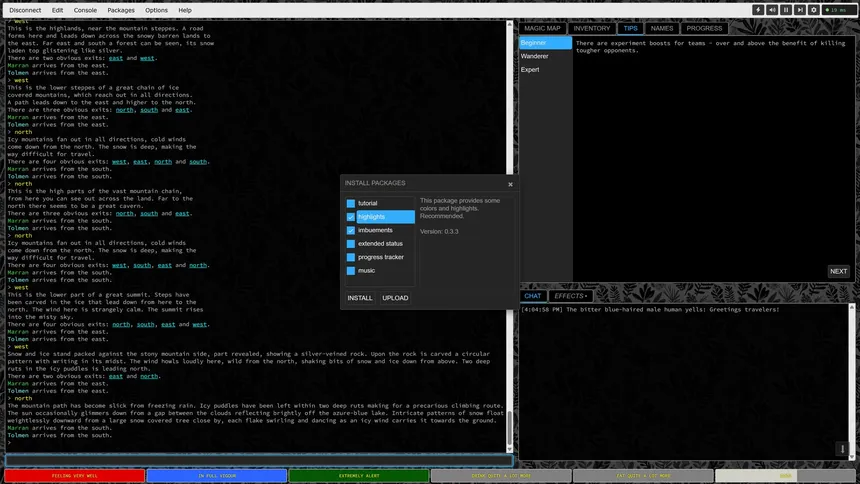Open the Edit menu
The height and width of the screenshot is (484, 860).
click(x=58, y=10)
